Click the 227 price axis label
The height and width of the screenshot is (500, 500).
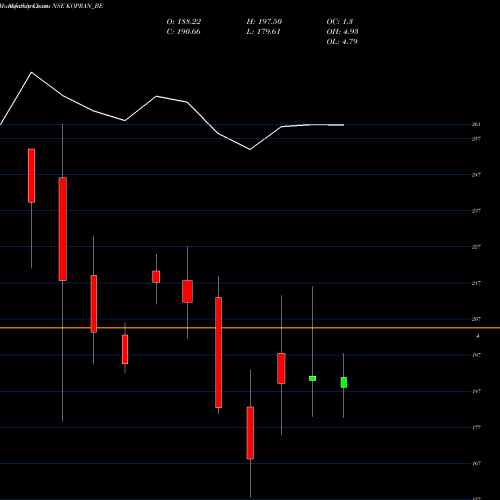476,247
